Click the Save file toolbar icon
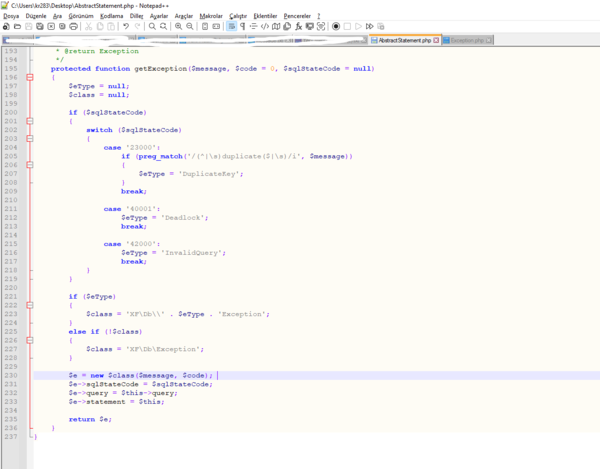 point(29,26)
